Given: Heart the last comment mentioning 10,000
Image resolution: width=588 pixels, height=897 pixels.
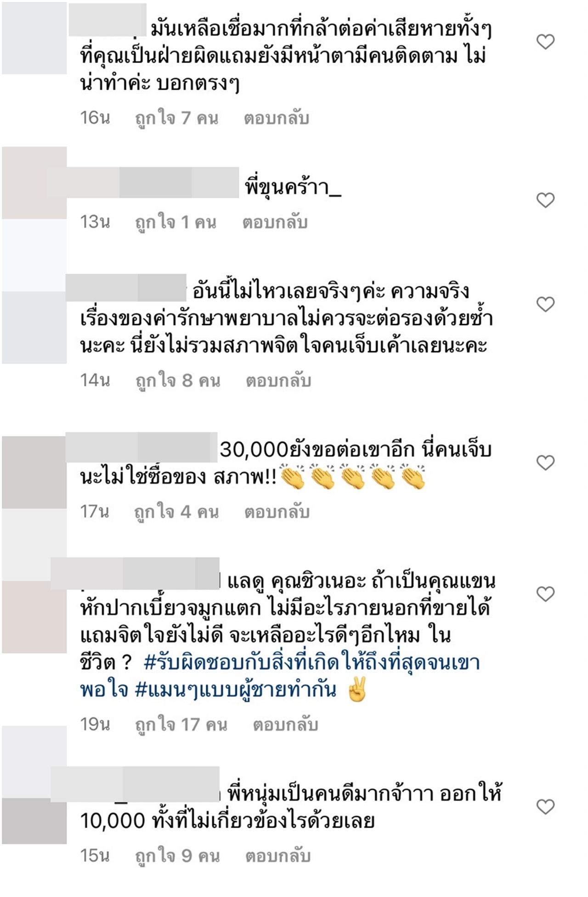Looking at the screenshot, I should click(x=545, y=806).
